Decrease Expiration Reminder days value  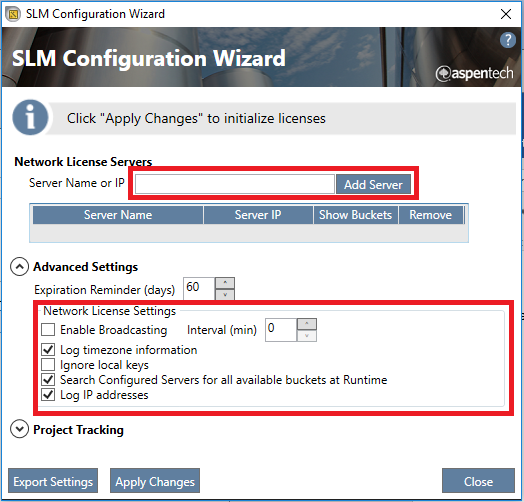tap(225, 294)
